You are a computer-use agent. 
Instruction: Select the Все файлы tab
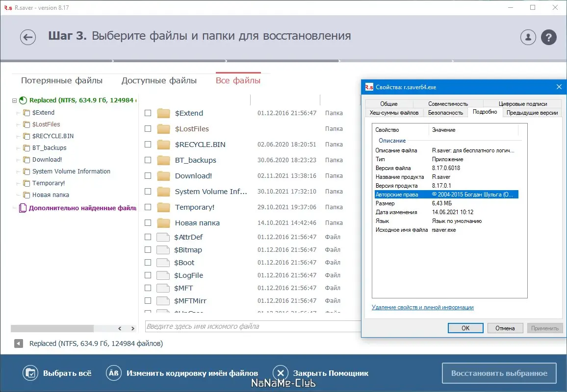click(238, 80)
